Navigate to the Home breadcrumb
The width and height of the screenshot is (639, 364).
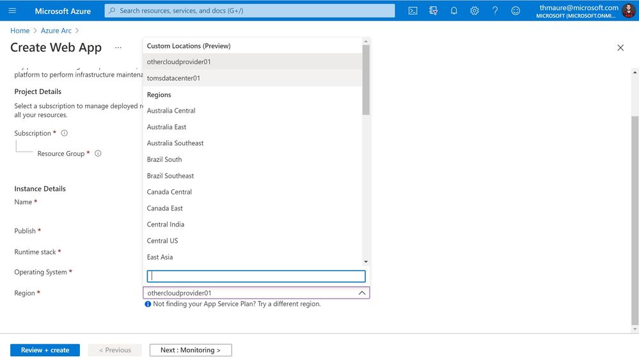[x=20, y=31]
